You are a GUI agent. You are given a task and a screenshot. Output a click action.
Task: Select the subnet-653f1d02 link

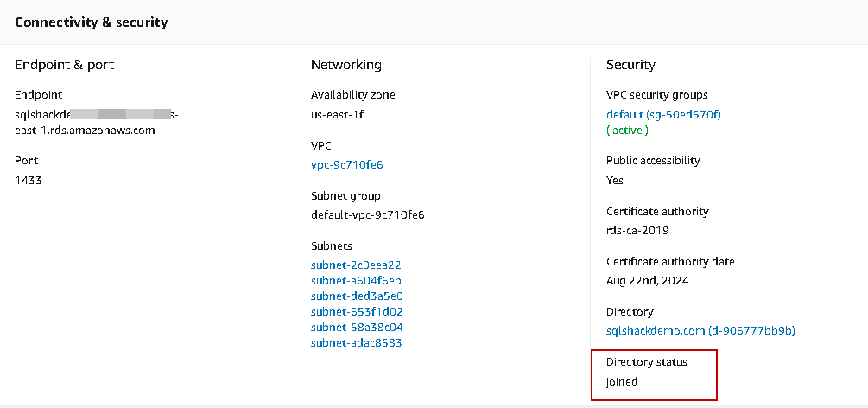click(357, 312)
